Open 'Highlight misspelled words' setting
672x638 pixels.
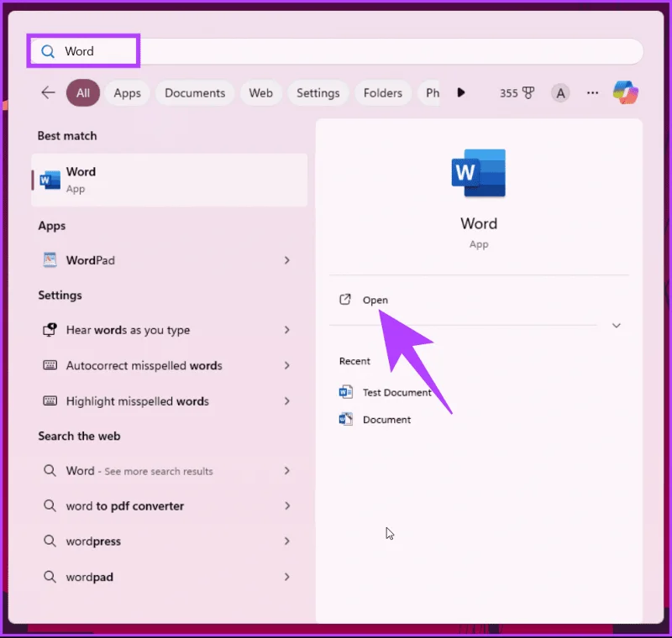point(170,400)
